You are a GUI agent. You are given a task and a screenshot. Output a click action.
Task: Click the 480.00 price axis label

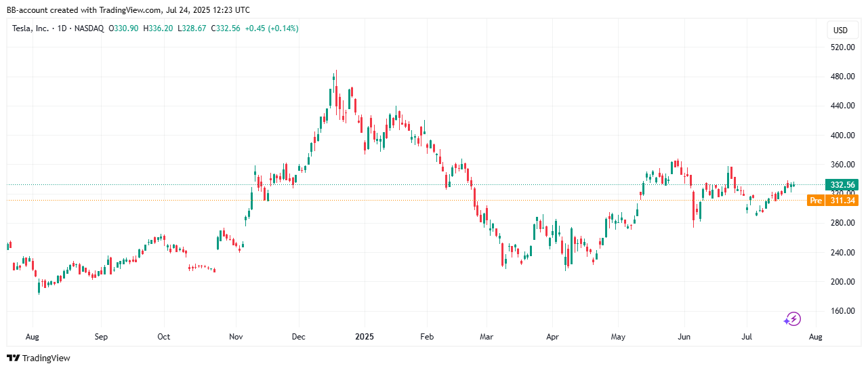pyautogui.click(x=841, y=77)
